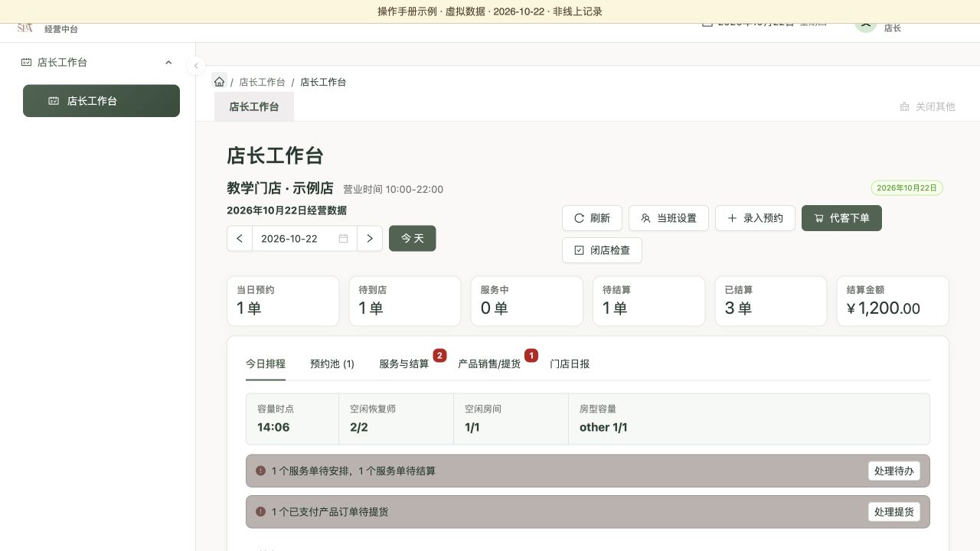Viewport: 980px width, 551px height.
Task: Click the 代客下单 button
Action: pyautogui.click(x=841, y=218)
